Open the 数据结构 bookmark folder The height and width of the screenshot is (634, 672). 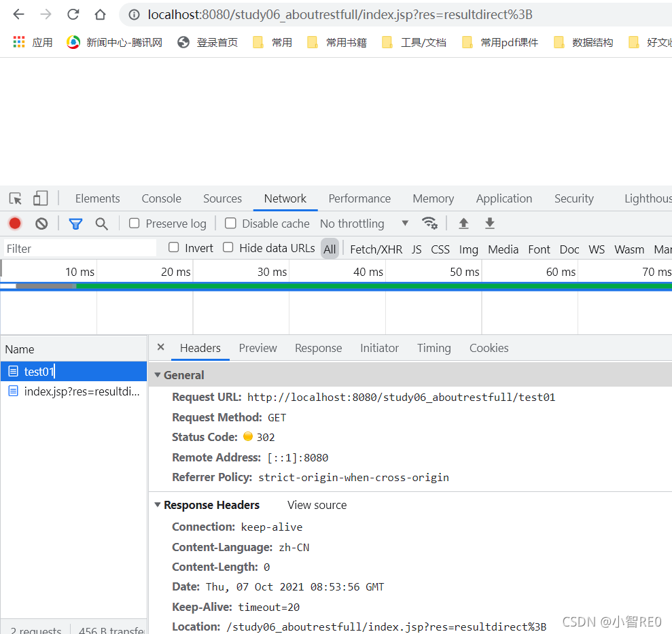pos(583,42)
